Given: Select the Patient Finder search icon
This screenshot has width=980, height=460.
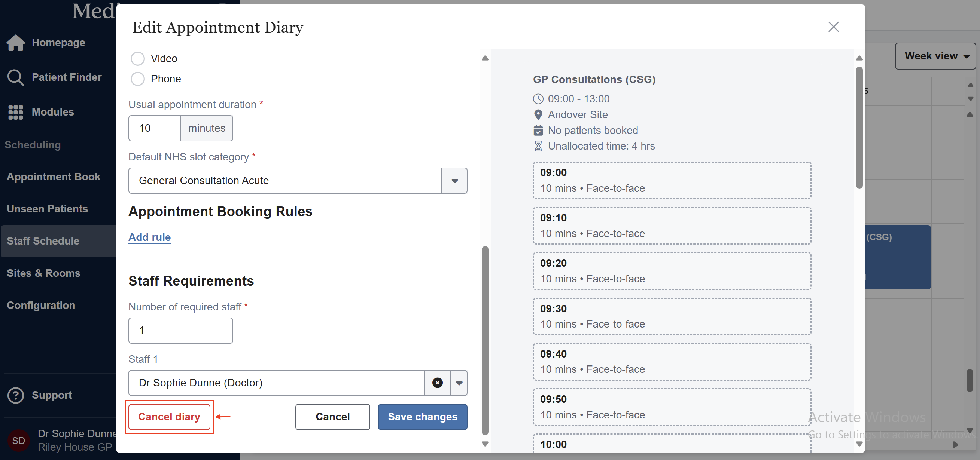Looking at the screenshot, I should pos(16,77).
